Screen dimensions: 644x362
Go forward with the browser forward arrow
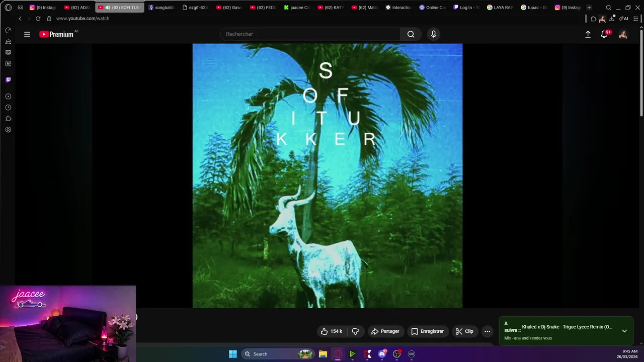tap(29, 19)
